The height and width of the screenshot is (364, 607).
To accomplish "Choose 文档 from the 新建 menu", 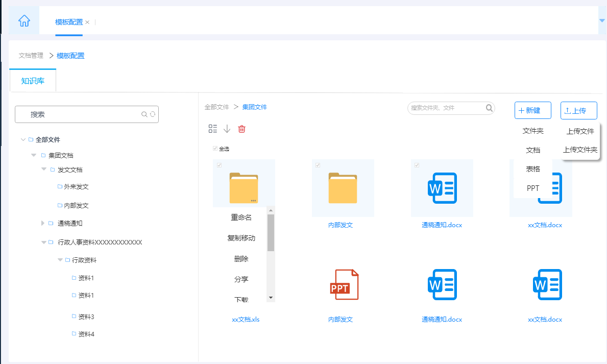I will point(532,150).
